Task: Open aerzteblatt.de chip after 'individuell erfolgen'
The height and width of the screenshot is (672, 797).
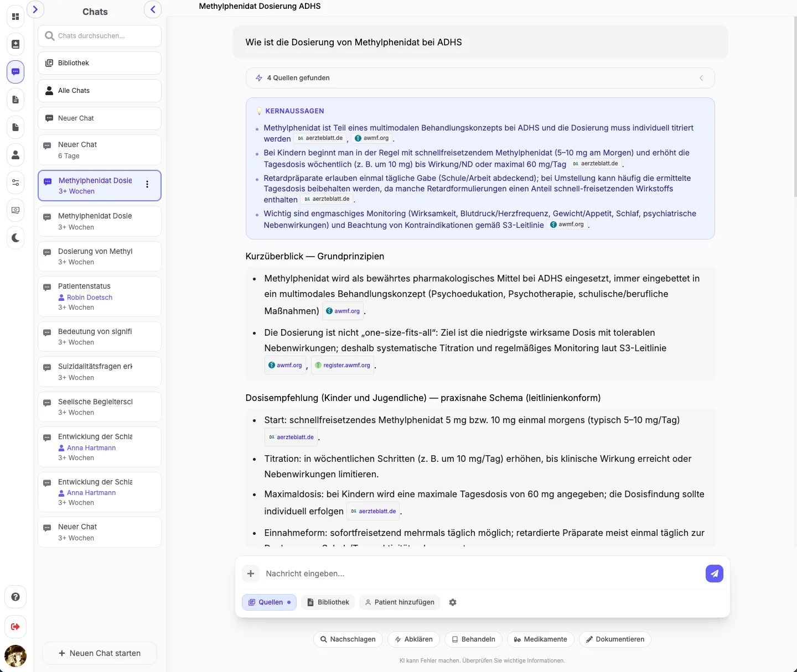Action: click(x=373, y=511)
